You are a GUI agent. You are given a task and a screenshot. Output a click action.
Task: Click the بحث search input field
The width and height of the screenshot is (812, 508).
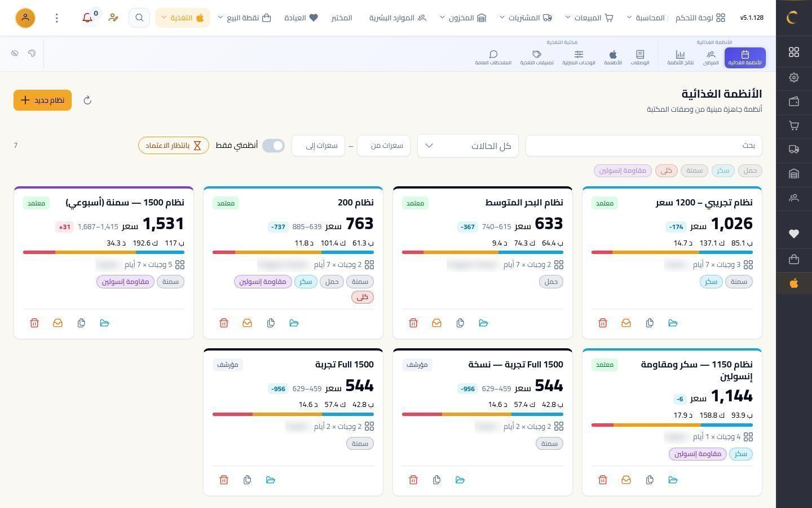tap(644, 146)
